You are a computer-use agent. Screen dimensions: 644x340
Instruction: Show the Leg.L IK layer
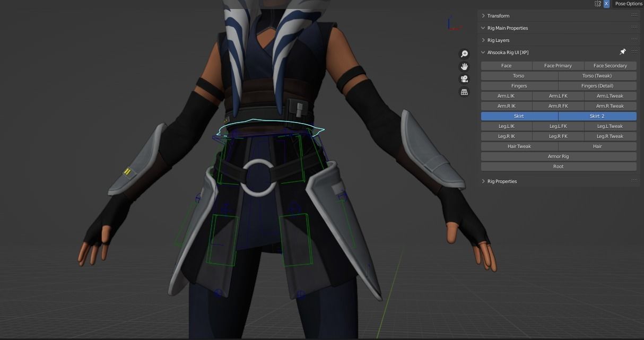pos(507,126)
